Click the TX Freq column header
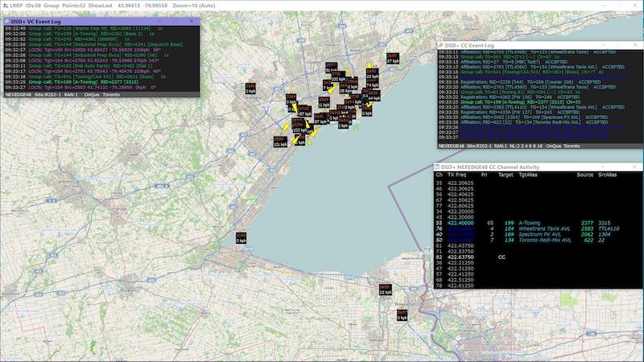Image resolution: width=644 pixels, height=362 pixels. pyautogui.click(x=456, y=175)
